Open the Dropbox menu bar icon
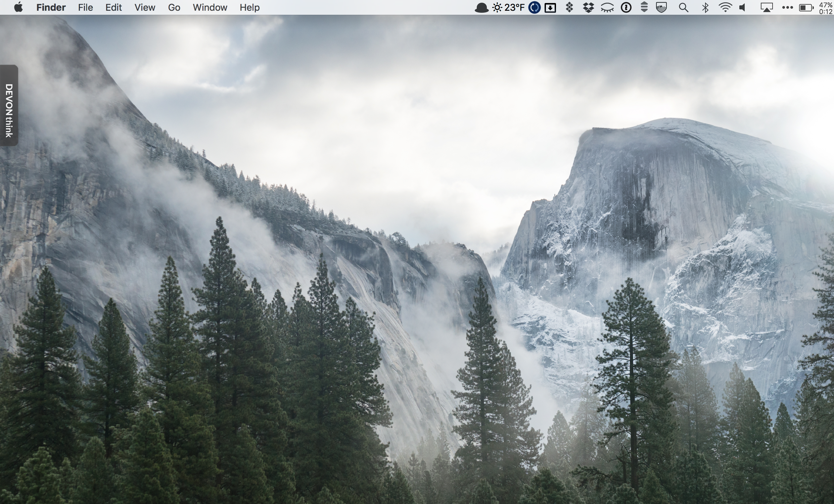The height and width of the screenshot is (504, 834). [x=589, y=7]
